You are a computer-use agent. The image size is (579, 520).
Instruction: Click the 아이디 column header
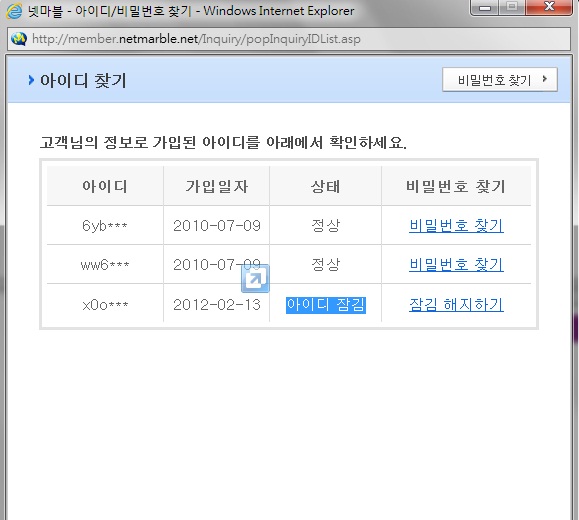(105, 186)
